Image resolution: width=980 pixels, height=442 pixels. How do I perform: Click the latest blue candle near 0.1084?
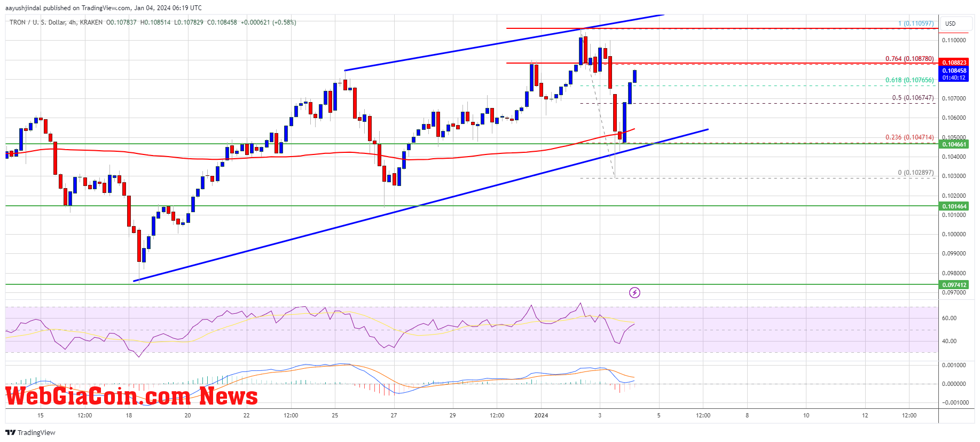click(635, 76)
